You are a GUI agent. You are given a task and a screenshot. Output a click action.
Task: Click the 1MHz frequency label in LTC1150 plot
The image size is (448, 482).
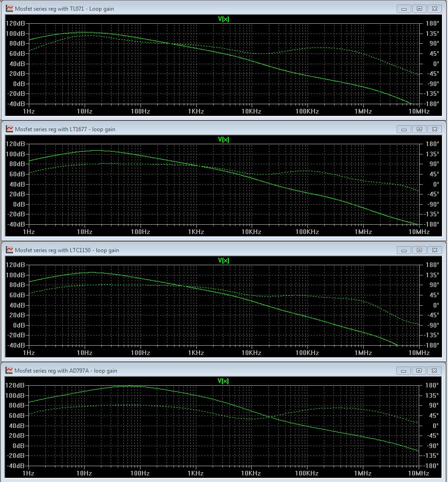tap(363, 353)
